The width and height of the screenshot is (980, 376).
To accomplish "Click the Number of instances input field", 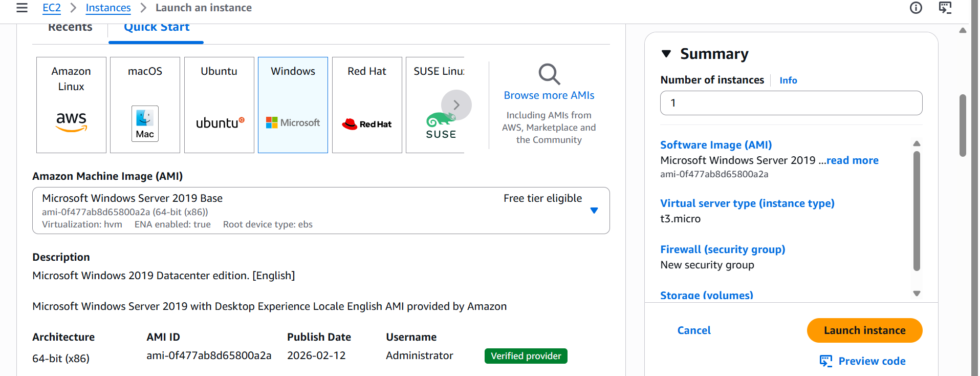I will [791, 103].
